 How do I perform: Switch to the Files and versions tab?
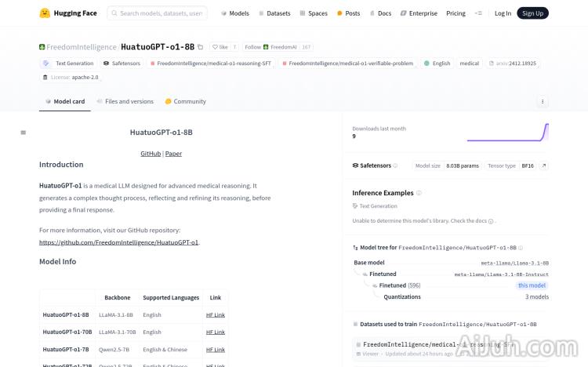tap(125, 101)
